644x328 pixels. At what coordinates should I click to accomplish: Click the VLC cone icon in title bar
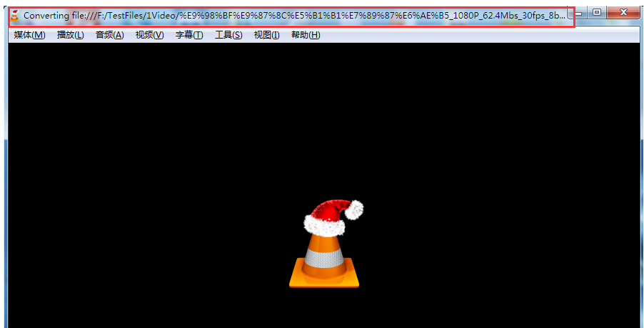click(x=15, y=16)
